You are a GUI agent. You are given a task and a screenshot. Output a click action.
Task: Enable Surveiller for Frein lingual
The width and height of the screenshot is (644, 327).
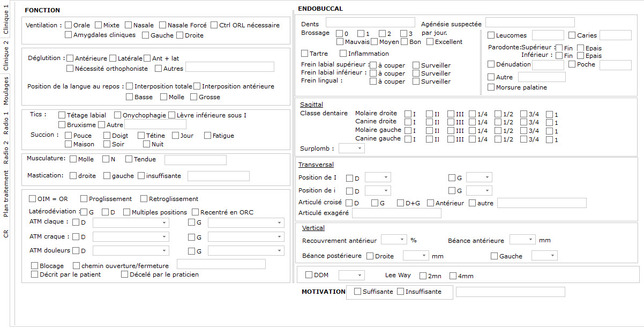pos(416,81)
